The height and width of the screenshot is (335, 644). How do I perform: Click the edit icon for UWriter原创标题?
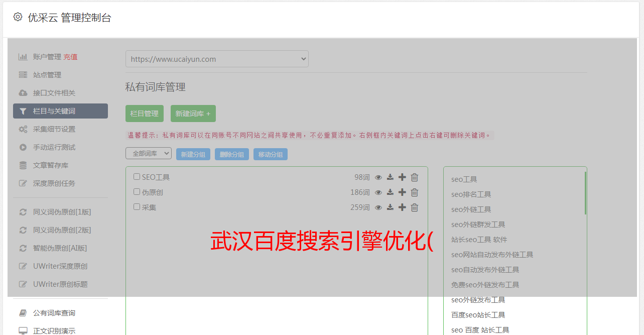(x=23, y=284)
